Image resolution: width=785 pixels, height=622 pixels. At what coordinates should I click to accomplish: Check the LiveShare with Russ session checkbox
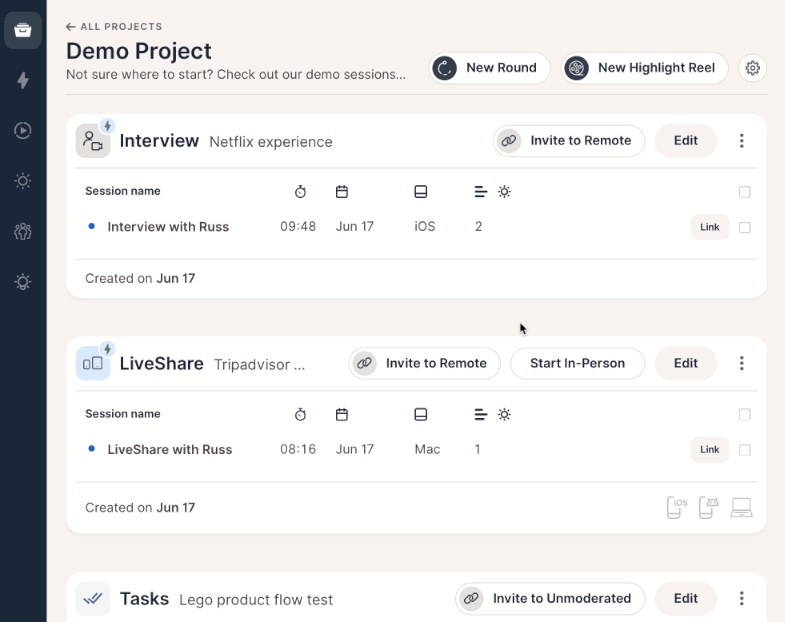[x=744, y=450]
